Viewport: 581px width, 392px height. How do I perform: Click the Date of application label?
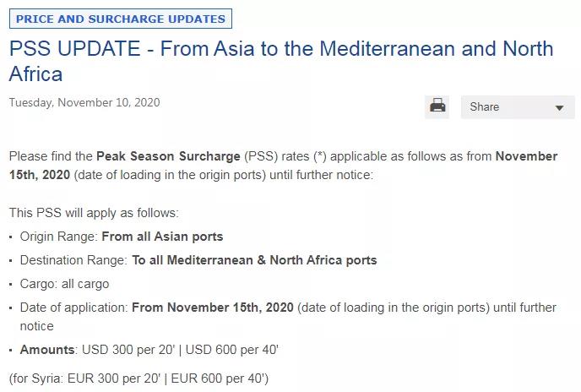coord(73,308)
